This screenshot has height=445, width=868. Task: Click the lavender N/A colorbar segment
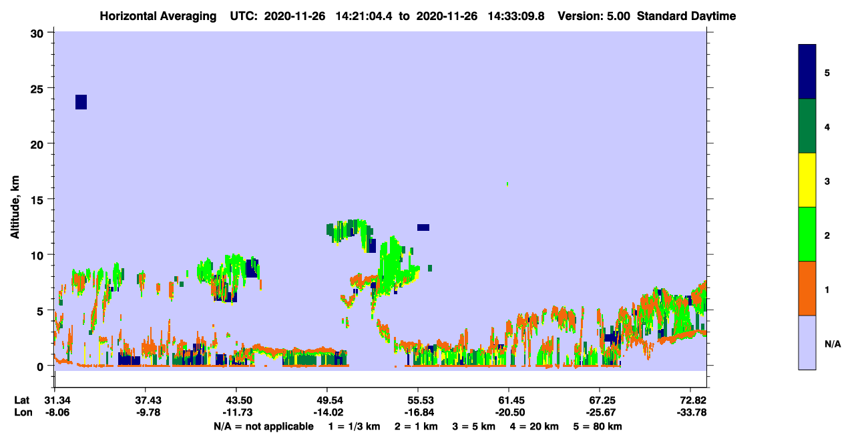[x=807, y=342]
